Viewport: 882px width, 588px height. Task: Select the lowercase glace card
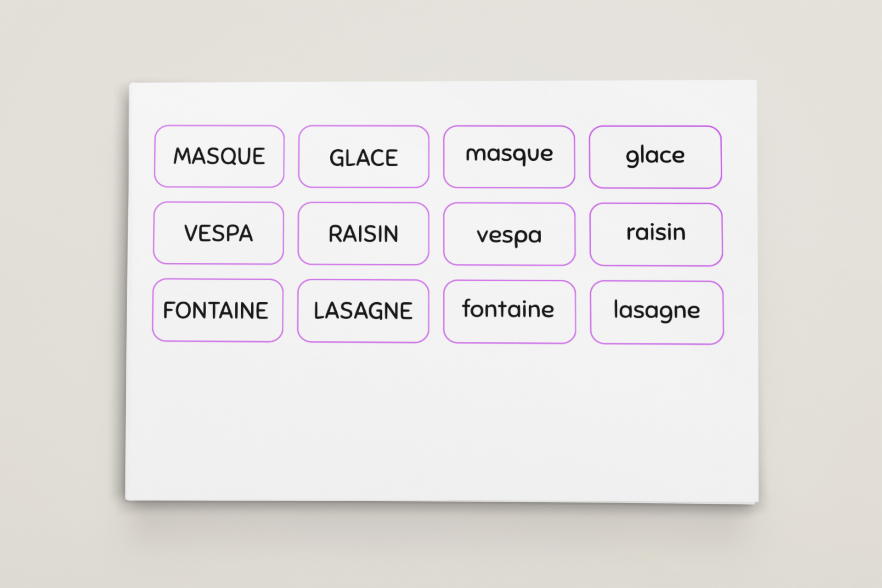pos(655,157)
